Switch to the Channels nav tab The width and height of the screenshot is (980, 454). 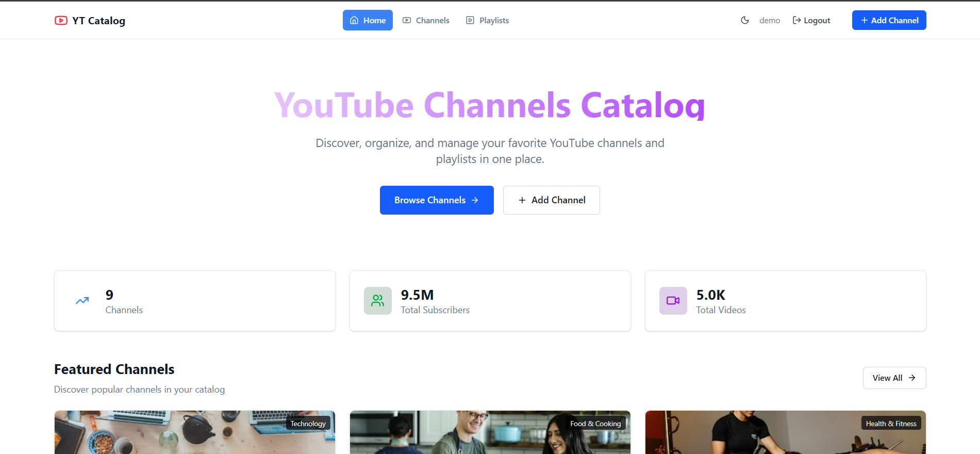point(426,21)
